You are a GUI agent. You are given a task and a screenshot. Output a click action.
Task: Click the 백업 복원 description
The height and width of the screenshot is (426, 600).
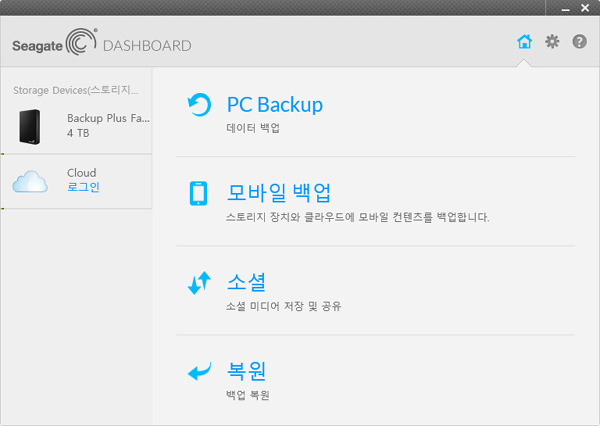(x=248, y=395)
